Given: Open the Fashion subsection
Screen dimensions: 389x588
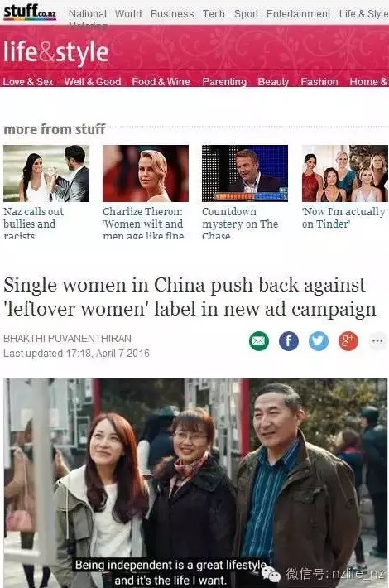Looking at the screenshot, I should 319,82.
